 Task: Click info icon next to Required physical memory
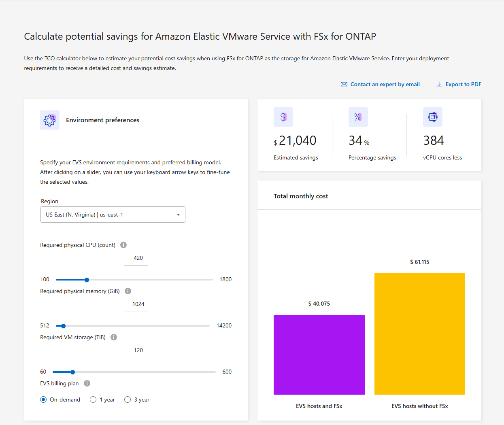[128, 291]
